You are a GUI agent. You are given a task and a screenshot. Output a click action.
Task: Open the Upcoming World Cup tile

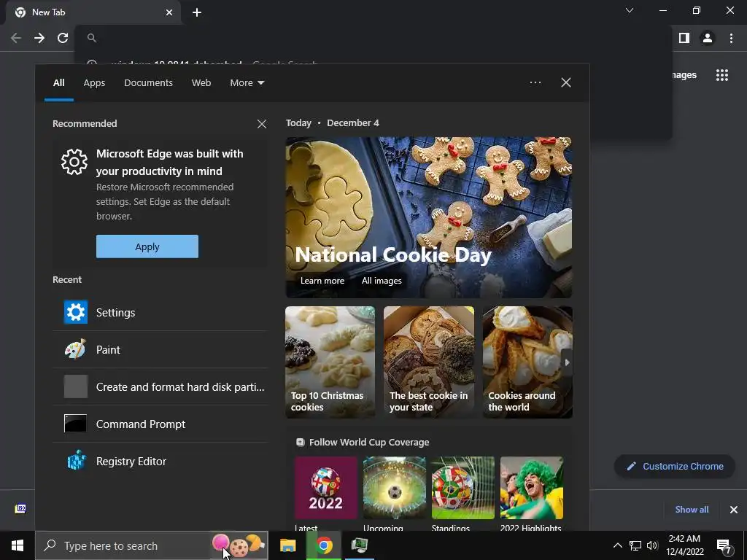click(395, 488)
